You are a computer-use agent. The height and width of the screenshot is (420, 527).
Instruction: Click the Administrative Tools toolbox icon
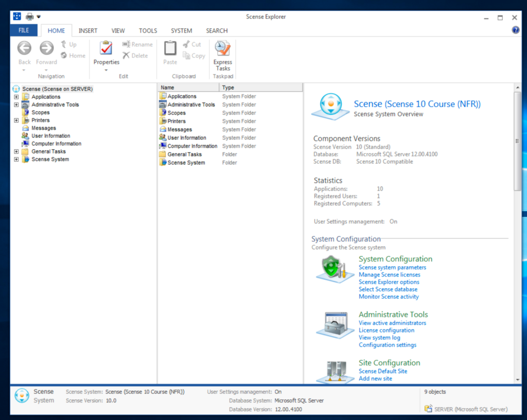[x=335, y=324]
